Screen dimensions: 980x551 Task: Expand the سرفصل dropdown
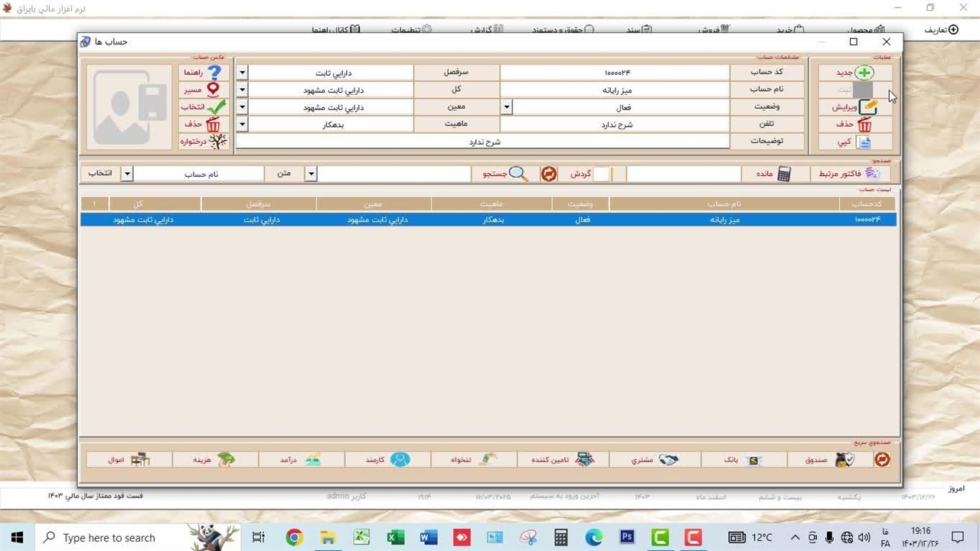[242, 73]
